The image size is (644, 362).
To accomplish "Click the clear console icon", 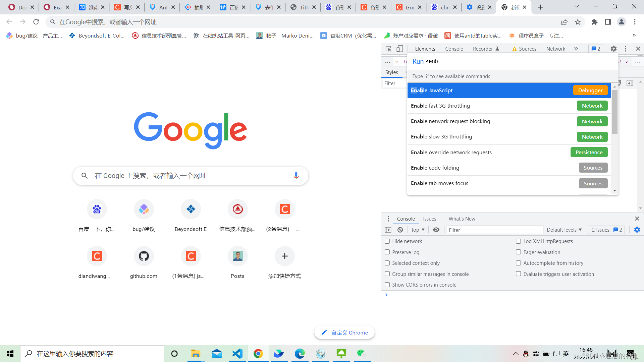I will (400, 230).
